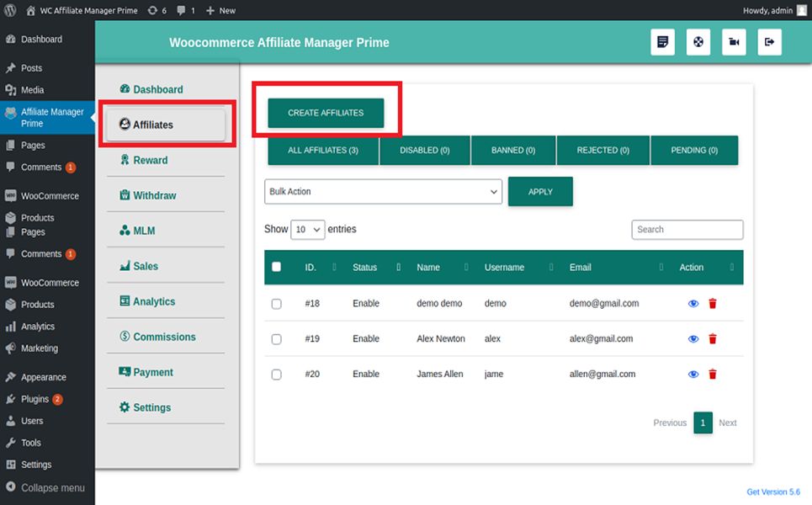Click the Apply button
Image resolution: width=812 pixels, height=505 pixels.
(x=540, y=192)
